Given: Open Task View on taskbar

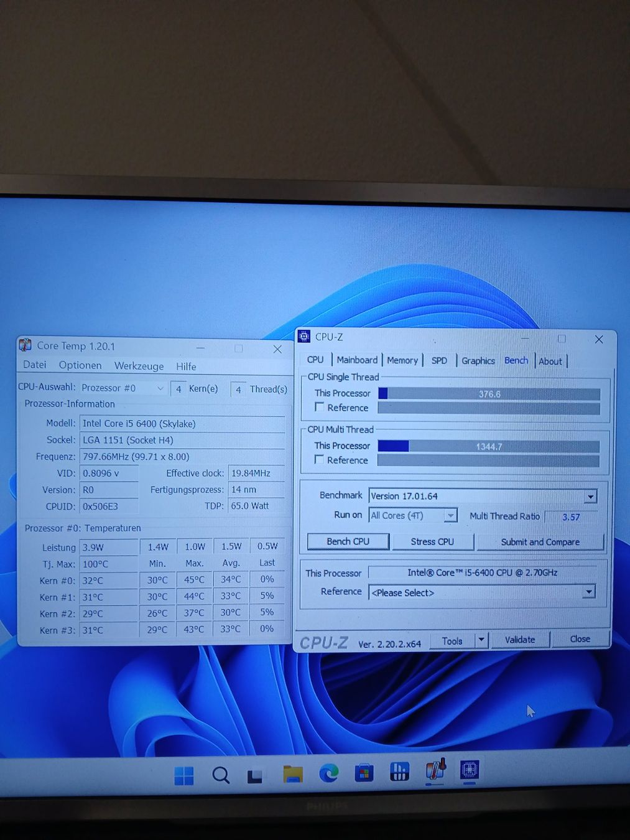Looking at the screenshot, I should click(x=255, y=776).
